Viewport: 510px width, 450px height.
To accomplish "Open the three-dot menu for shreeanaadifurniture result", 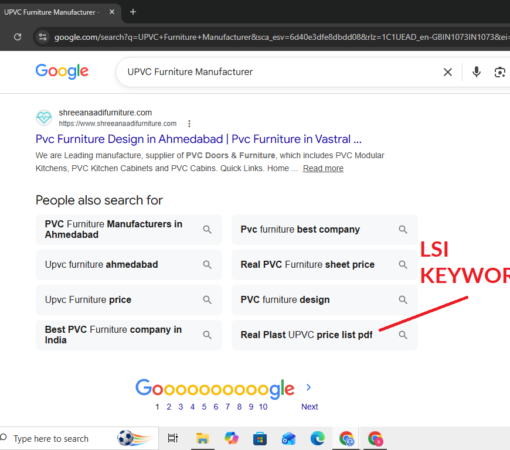I will coord(189,124).
